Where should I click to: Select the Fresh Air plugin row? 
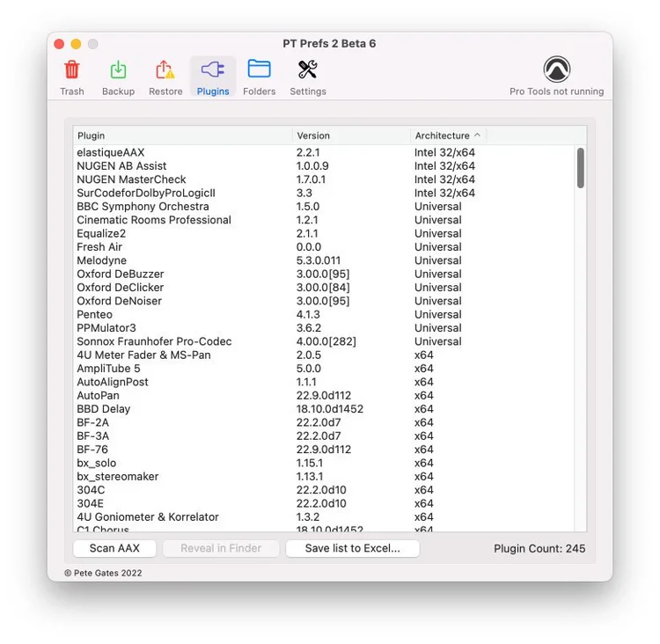[x=323, y=246]
